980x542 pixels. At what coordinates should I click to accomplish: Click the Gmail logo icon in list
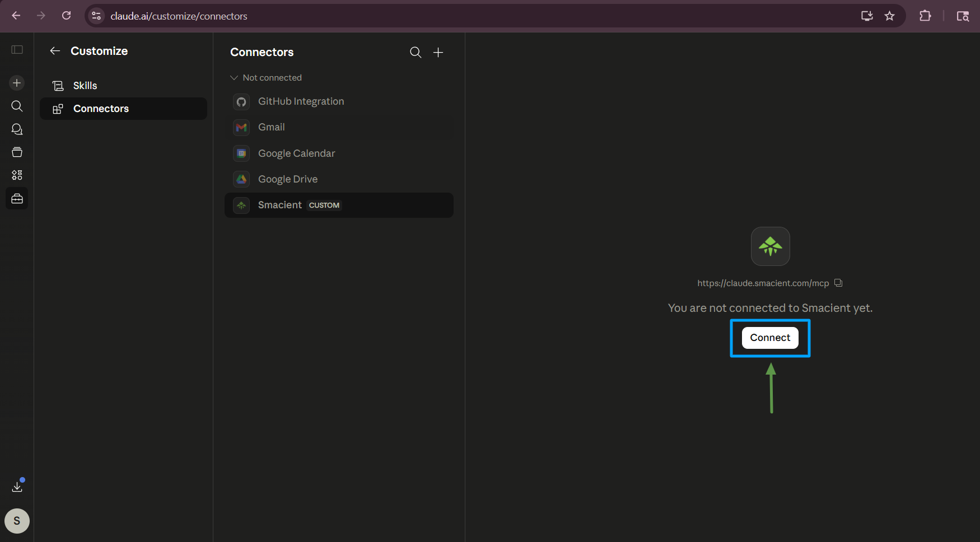pyautogui.click(x=241, y=128)
